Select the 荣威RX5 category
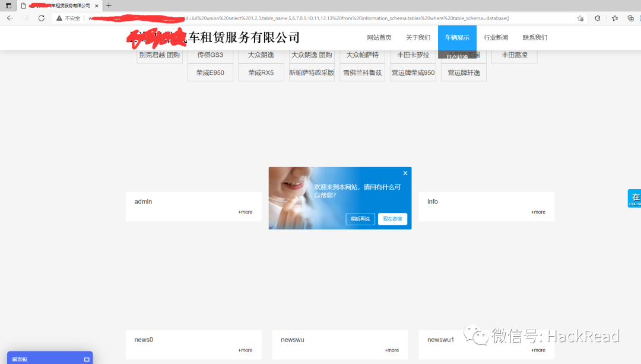The width and height of the screenshot is (641, 364). click(261, 73)
